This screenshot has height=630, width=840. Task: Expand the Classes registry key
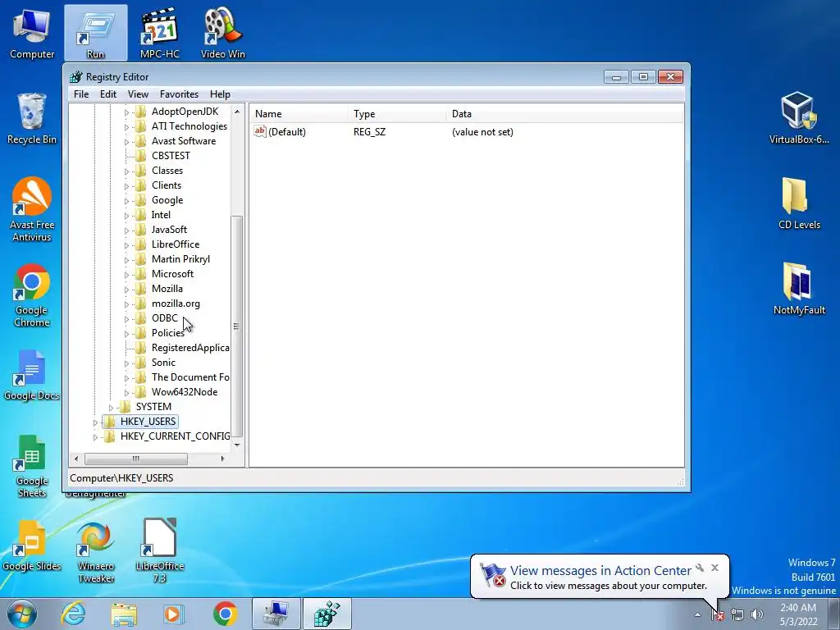click(x=126, y=171)
